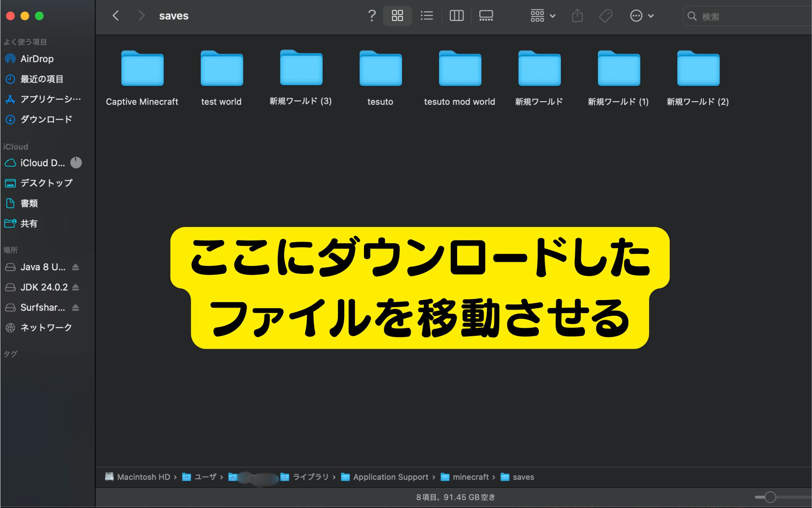
Task: Click the question mark help icon
Action: [372, 16]
